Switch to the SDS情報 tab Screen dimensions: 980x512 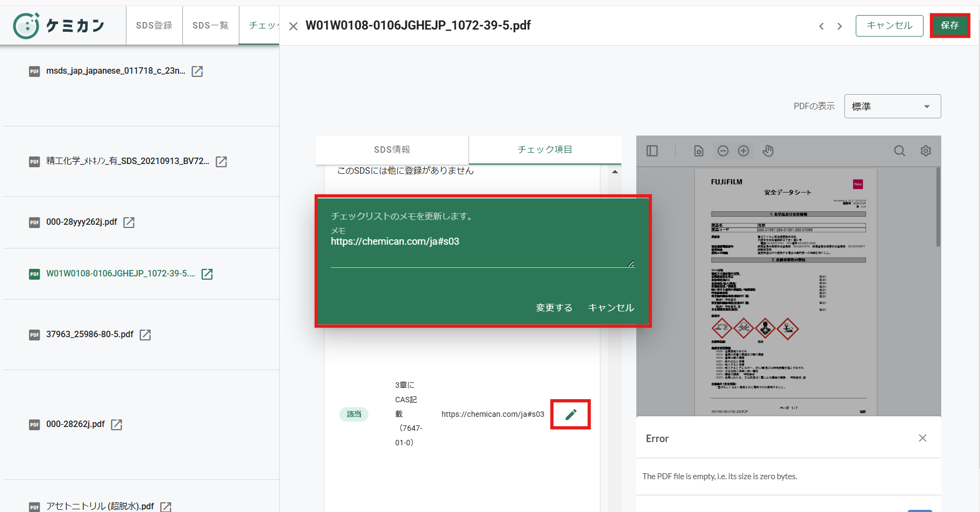[392, 150]
